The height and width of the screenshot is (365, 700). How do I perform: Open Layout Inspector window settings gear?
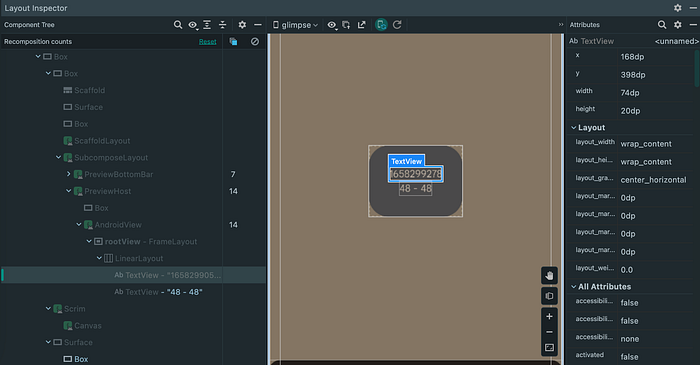click(678, 8)
